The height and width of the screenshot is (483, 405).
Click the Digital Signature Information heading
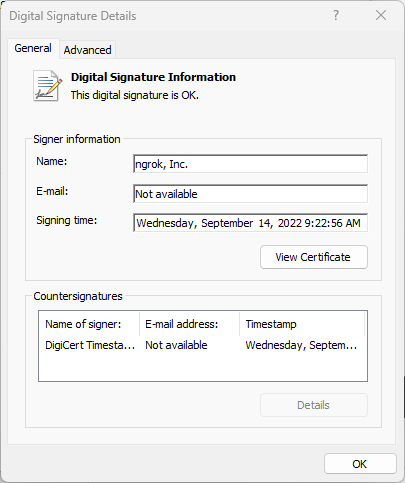pos(153,77)
